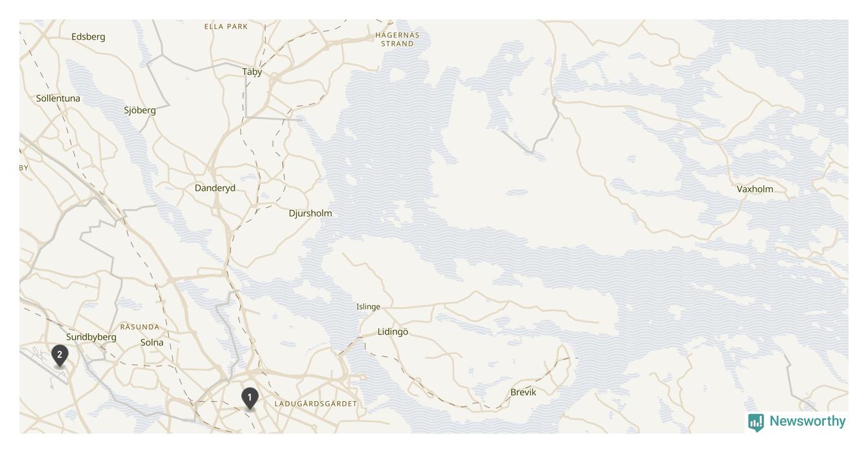Click the Danderyd town label
Image resolution: width=868 pixels, height=453 pixels.
pyautogui.click(x=215, y=188)
